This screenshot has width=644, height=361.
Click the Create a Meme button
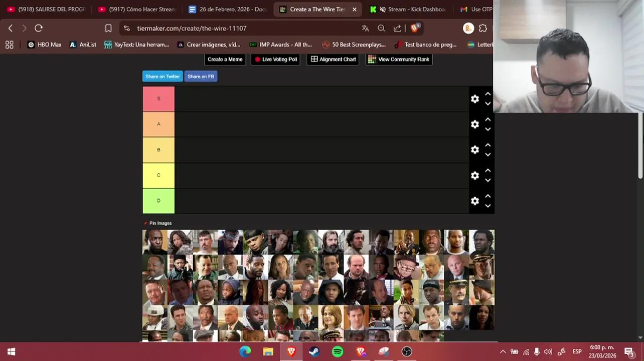coord(225,59)
